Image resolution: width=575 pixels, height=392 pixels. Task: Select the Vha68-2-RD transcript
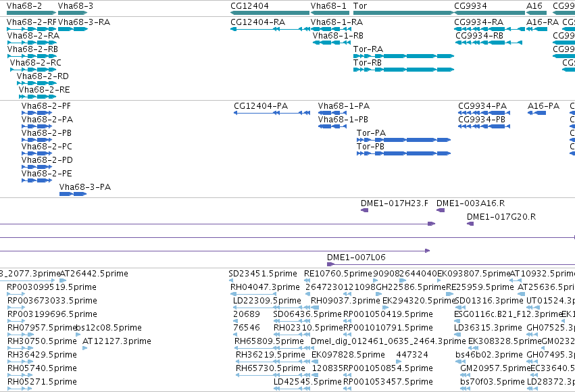[36, 83]
